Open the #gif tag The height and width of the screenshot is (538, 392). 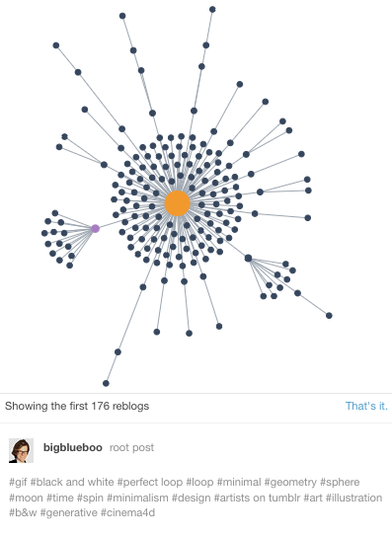click(x=18, y=482)
